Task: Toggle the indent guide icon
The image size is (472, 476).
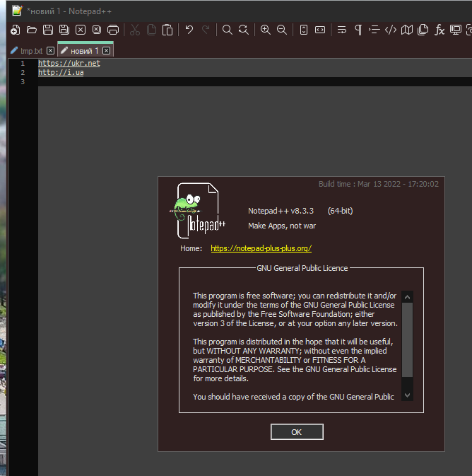Action: point(374,30)
